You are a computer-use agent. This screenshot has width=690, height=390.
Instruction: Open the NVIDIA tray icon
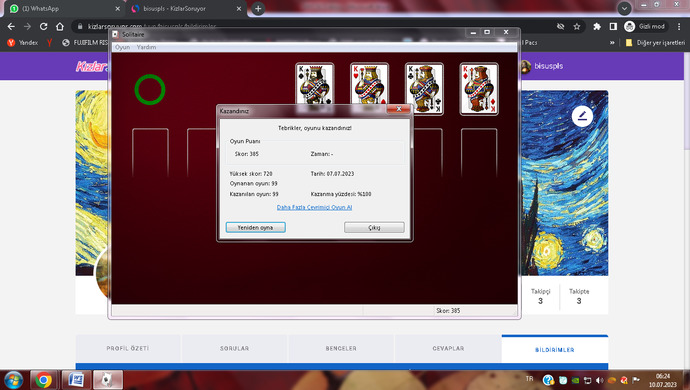pos(575,380)
